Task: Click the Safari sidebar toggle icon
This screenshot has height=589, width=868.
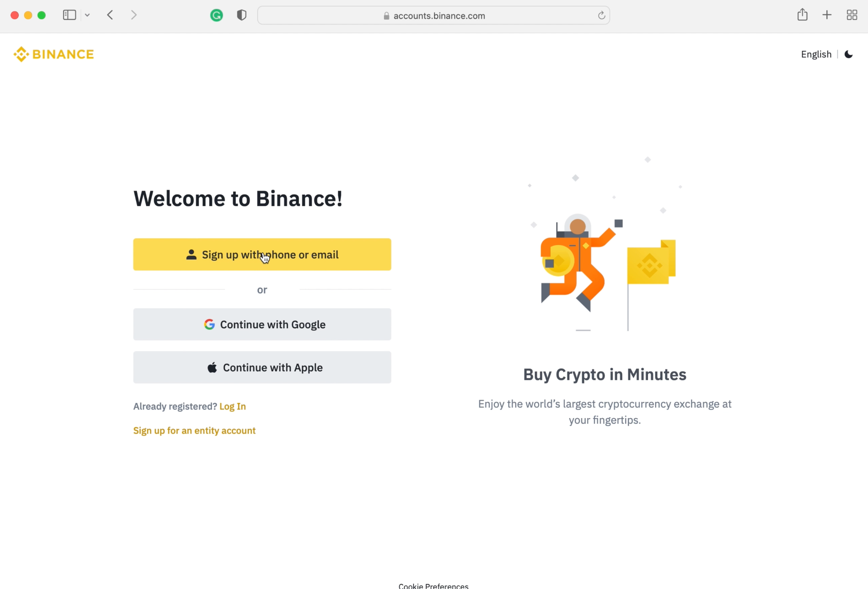Action: (x=70, y=15)
